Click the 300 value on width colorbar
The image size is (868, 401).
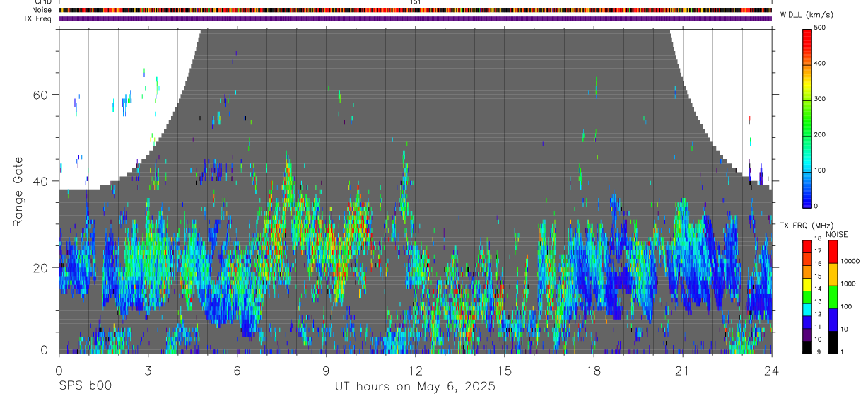point(821,99)
